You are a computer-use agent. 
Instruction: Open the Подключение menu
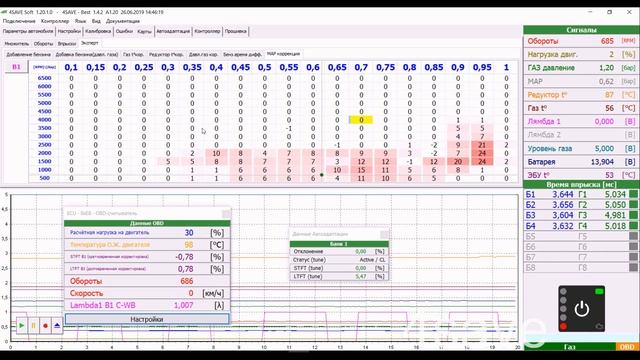[19, 21]
